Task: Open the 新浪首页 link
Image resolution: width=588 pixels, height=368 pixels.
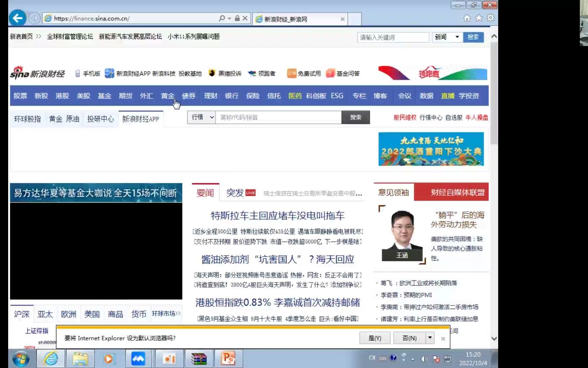Action: pos(21,36)
